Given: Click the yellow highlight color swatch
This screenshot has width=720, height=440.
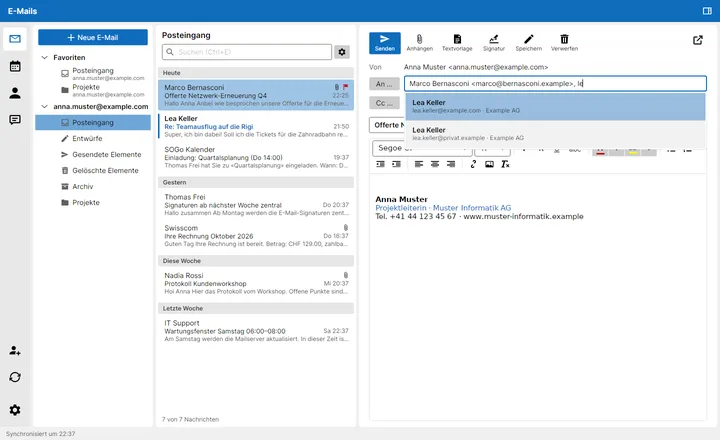Looking at the screenshot, I should coord(633,150).
